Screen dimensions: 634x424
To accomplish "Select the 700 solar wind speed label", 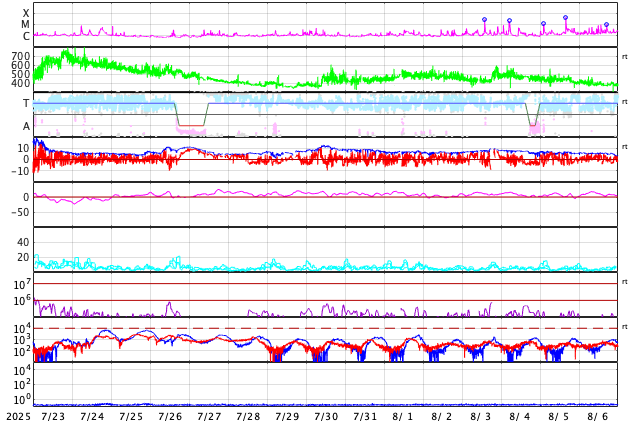I will pyautogui.click(x=21, y=56).
